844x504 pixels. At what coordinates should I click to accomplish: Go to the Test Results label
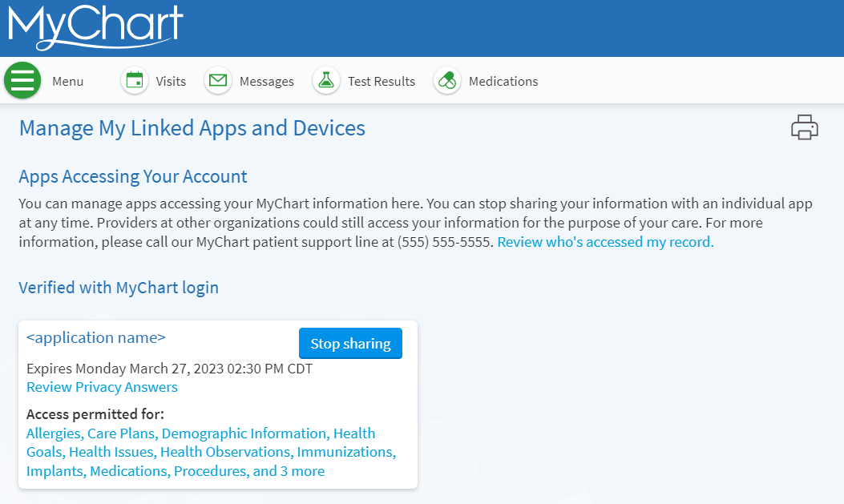(x=381, y=81)
